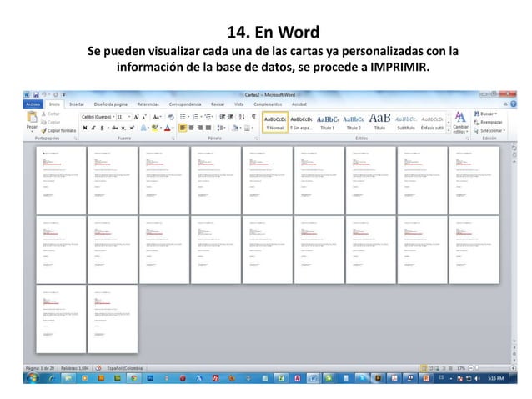This screenshot has height=399, width=532.
Task: Apply the Énfasis sutil style
Action: [432, 122]
